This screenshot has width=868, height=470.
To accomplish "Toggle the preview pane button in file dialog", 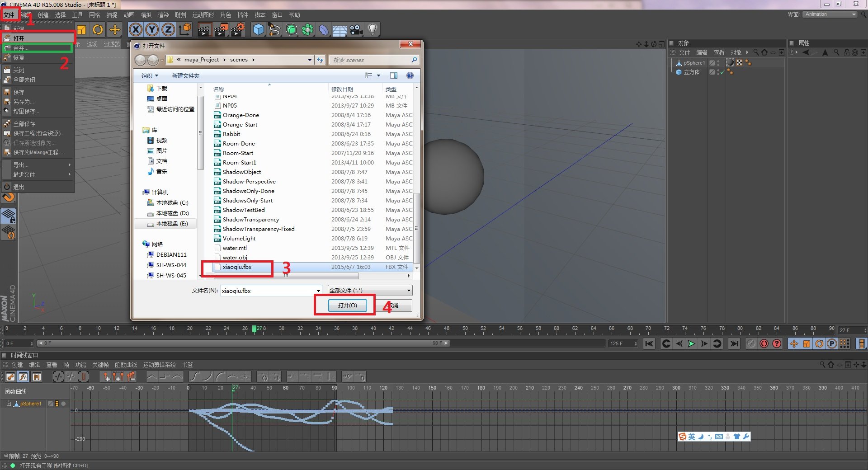I will [x=394, y=75].
